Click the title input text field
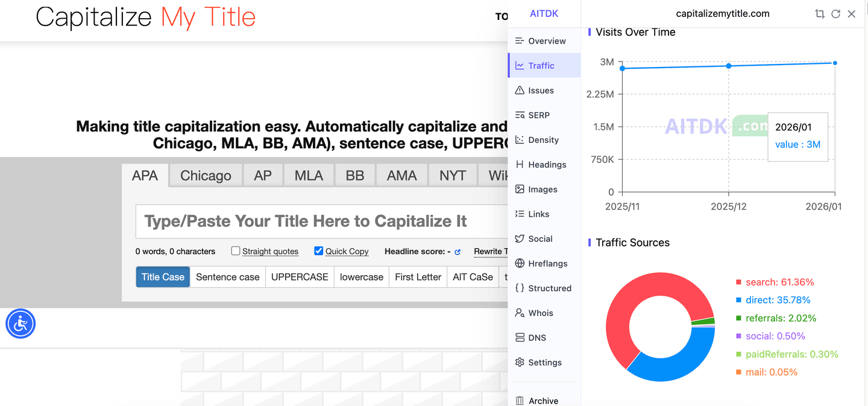 click(x=319, y=221)
